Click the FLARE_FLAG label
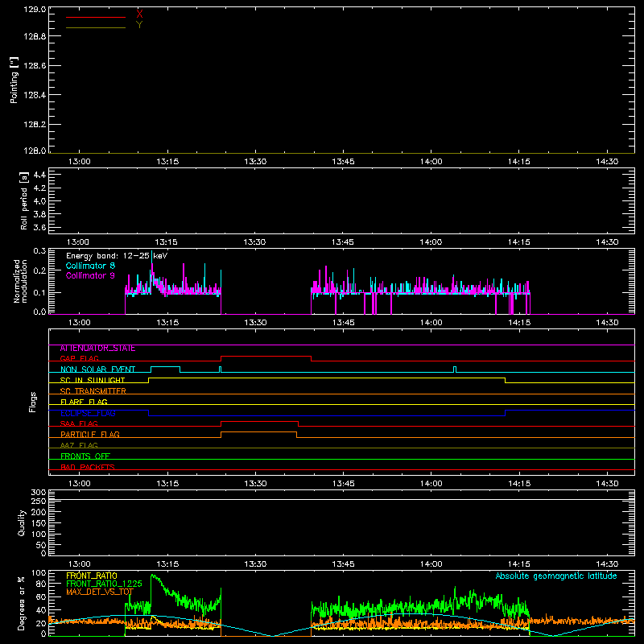The width and height of the screenshot is (644, 644). click(x=84, y=402)
